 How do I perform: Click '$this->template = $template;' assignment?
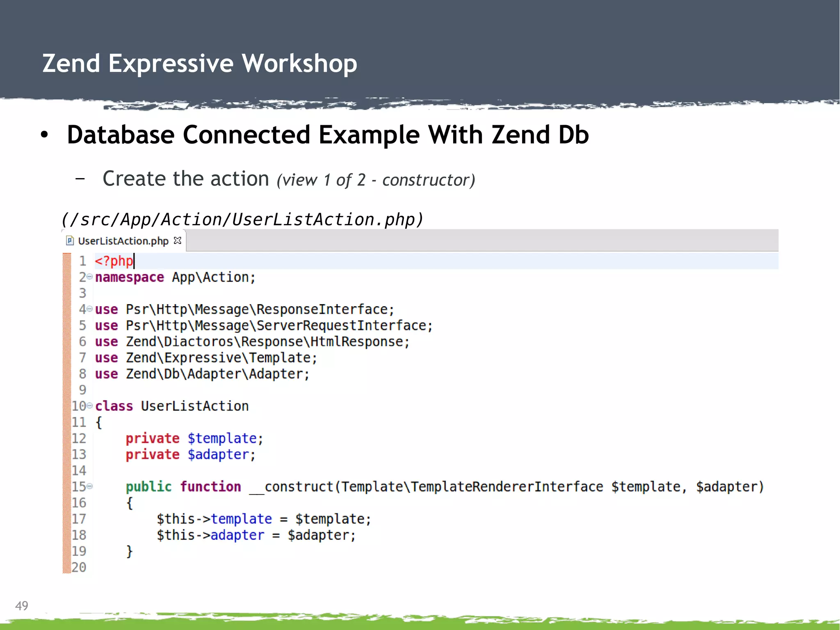(x=264, y=519)
